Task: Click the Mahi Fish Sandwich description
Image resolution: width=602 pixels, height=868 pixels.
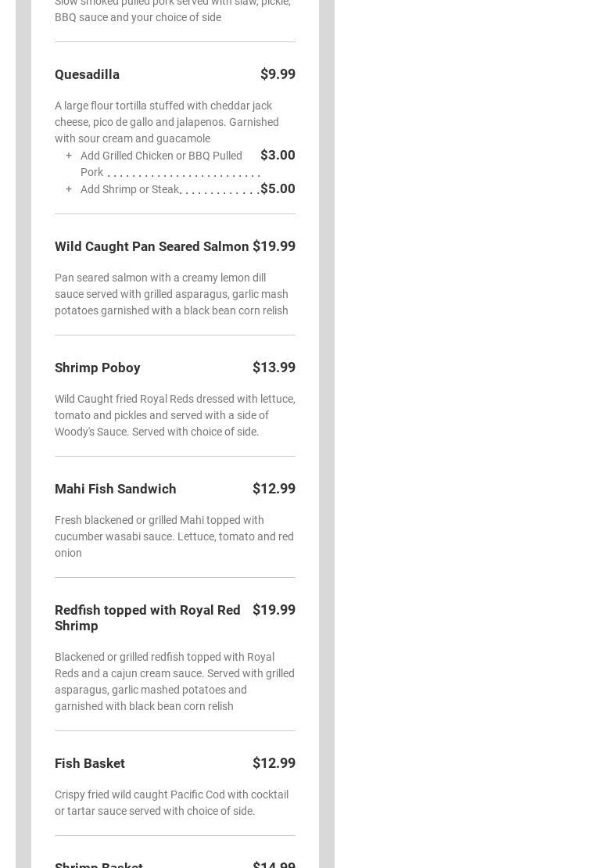Action: coord(174,536)
